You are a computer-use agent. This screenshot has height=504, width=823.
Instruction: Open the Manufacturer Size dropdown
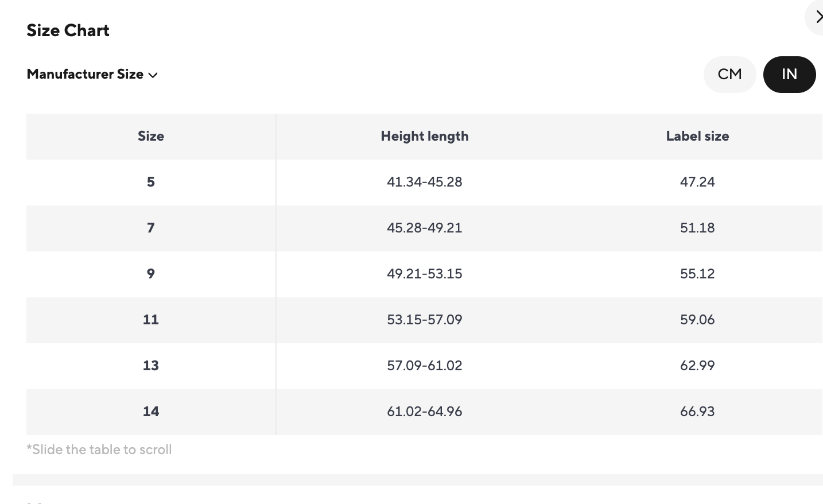pos(92,75)
